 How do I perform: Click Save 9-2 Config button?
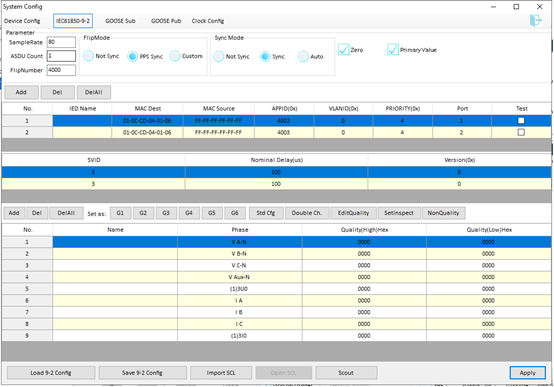(142, 373)
